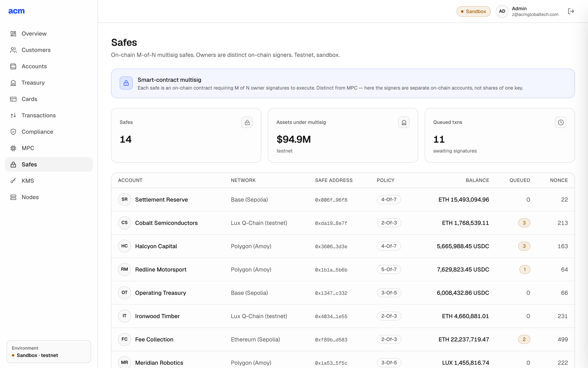The height and width of the screenshot is (368, 588).
Task: Click the Customers people icon
Action: point(13,50)
